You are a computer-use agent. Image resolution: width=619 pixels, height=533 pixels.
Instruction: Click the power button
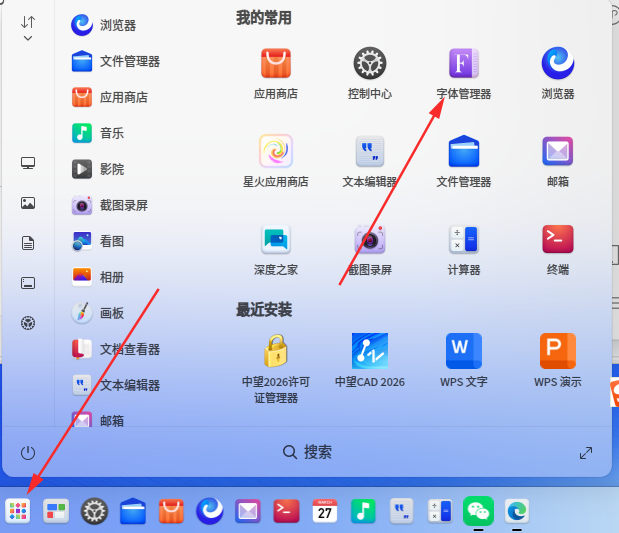28,452
